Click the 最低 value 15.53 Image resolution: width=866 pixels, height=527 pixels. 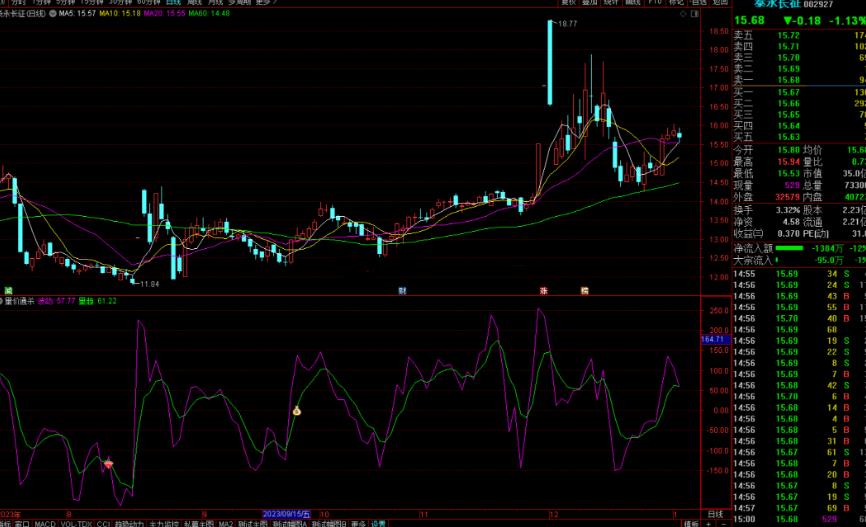788,173
